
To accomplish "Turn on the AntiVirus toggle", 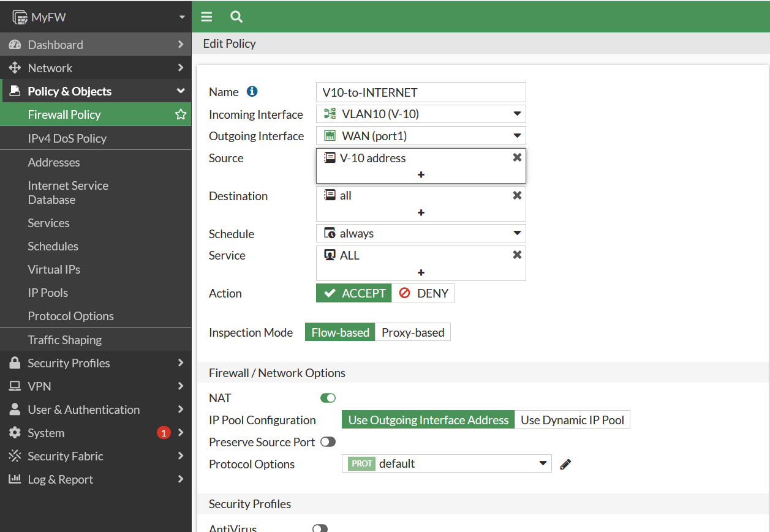I will pyautogui.click(x=320, y=528).
